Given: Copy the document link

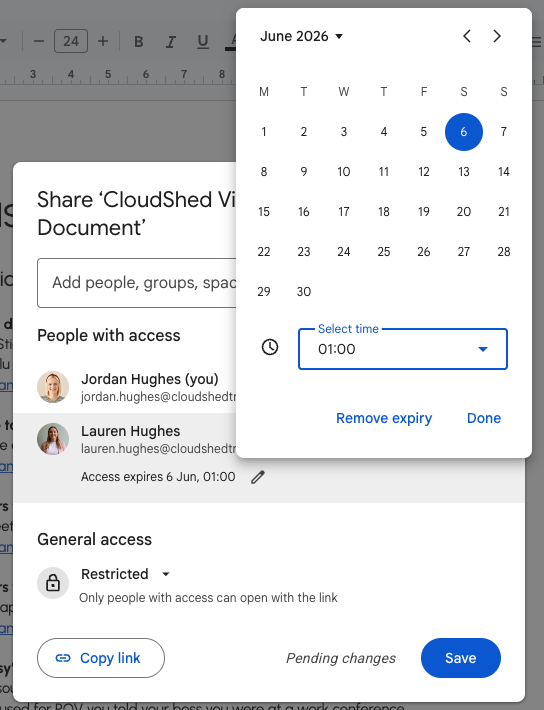Looking at the screenshot, I should (101, 658).
